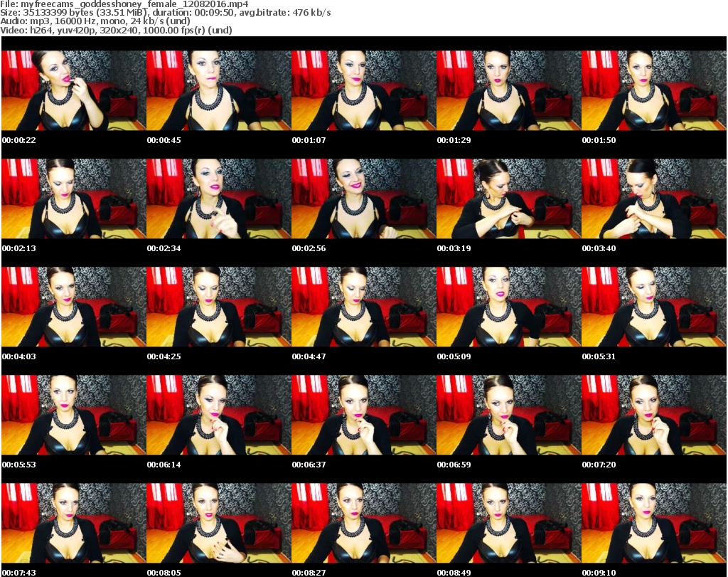Open the frame captured at 00:02:34
This screenshot has height=577, width=728.
(x=219, y=198)
